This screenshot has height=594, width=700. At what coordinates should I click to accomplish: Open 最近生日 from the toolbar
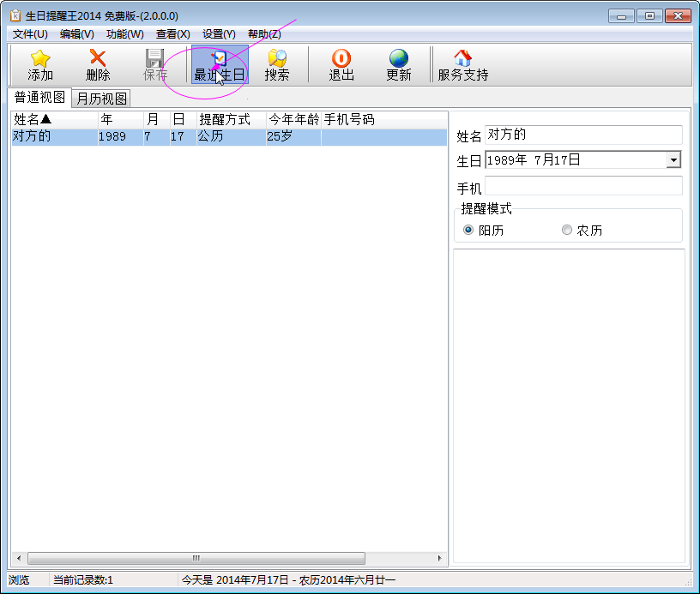(x=220, y=64)
